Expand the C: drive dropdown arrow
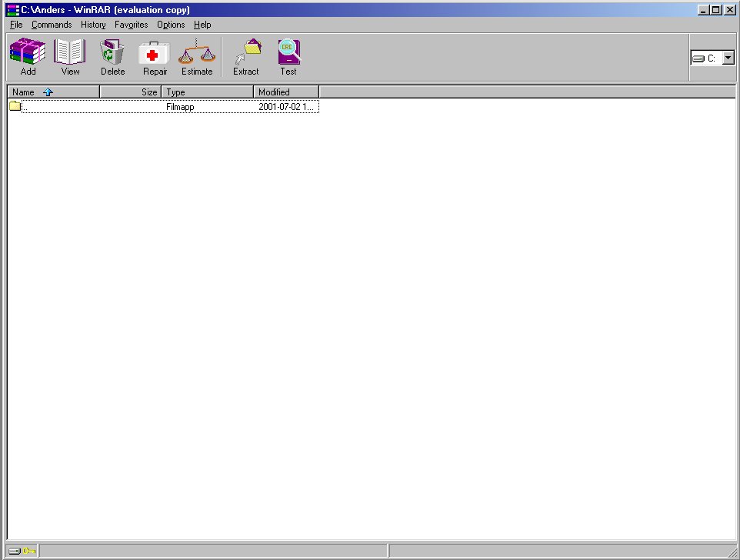 point(728,58)
